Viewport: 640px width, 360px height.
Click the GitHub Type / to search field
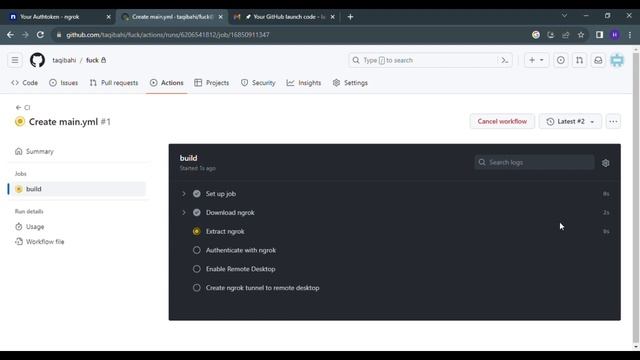point(430,60)
